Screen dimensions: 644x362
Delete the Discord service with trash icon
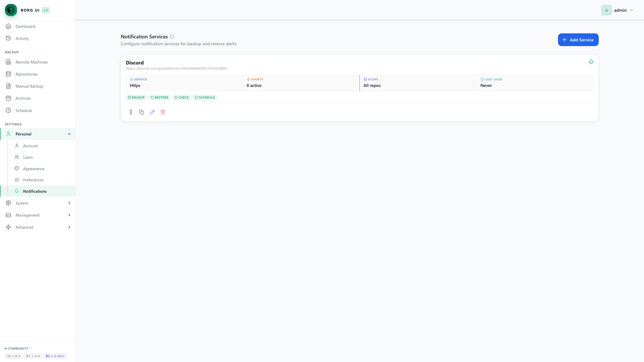click(163, 112)
